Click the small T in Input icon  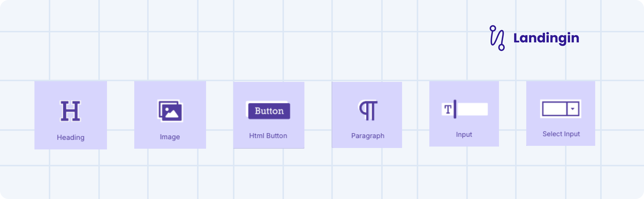pyautogui.click(x=448, y=109)
